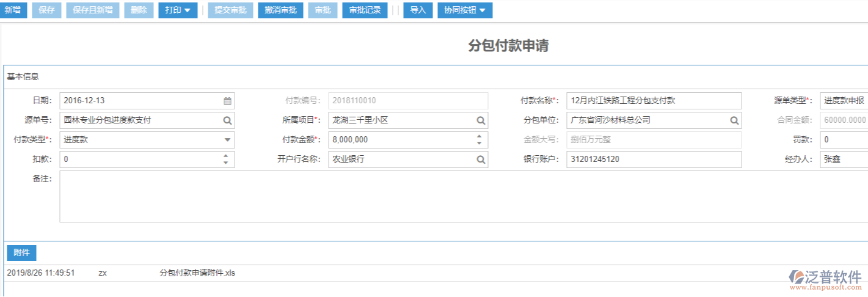This screenshot has height=297, width=868.
Task: Click the 银行账户 input field
Action: tap(654, 159)
